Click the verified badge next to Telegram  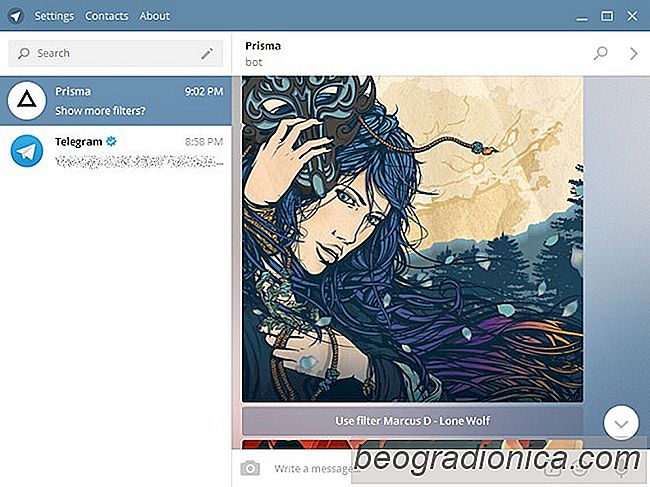click(x=111, y=141)
